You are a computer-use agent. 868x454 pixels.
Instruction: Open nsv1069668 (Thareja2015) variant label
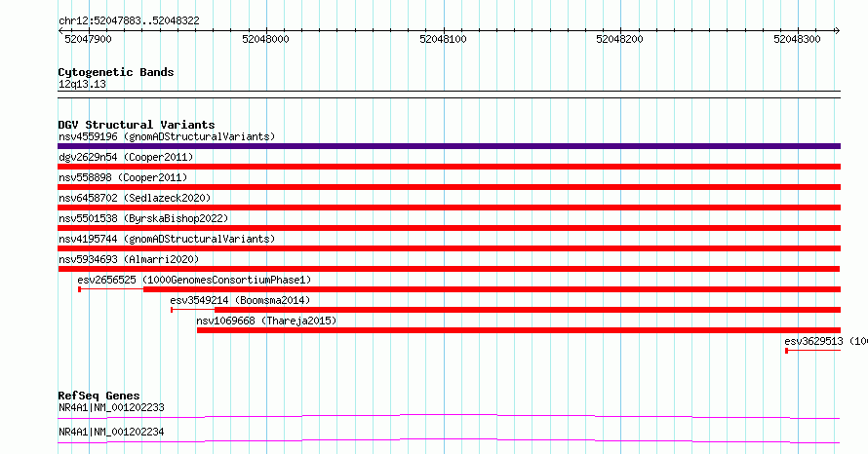[266, 321]
